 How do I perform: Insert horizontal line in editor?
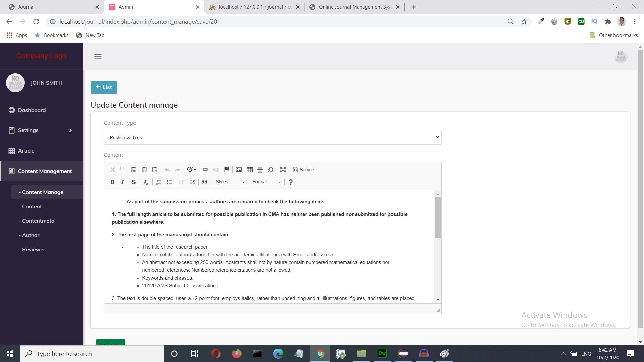coord(260,170)
